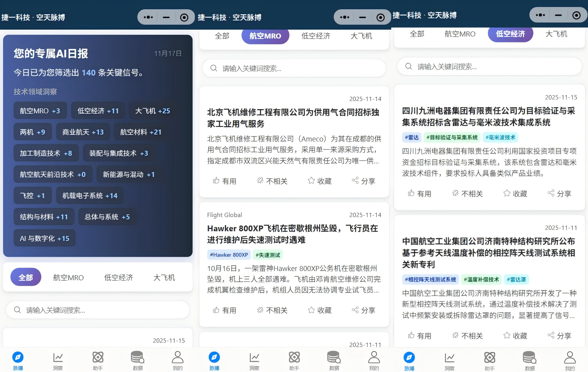The image size is (588, 372).
Task: Choose the 商业航天 +13 topic chip
Action: [83, 132]
